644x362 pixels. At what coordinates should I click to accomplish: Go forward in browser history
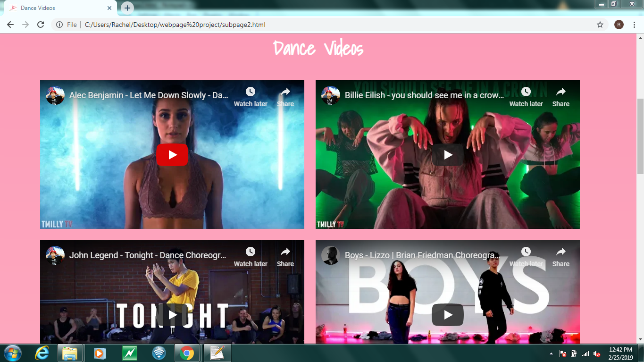point(25,25)
